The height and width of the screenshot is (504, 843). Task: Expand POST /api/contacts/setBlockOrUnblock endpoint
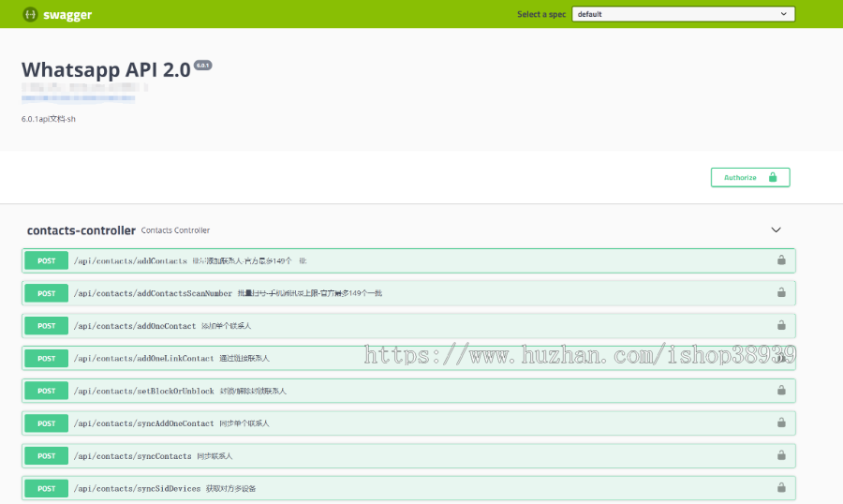pyautogui.click(x=408, y=391)
